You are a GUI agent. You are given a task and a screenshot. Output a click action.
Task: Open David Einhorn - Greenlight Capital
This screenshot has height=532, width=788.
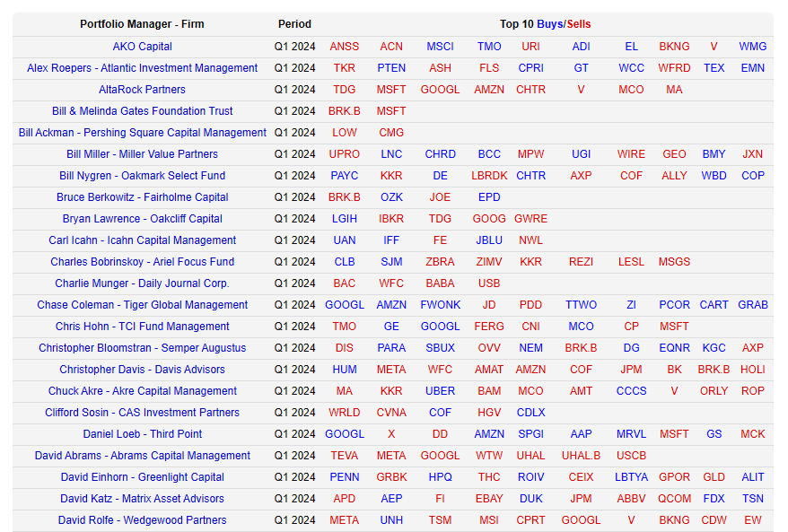[x=142, y=477]
